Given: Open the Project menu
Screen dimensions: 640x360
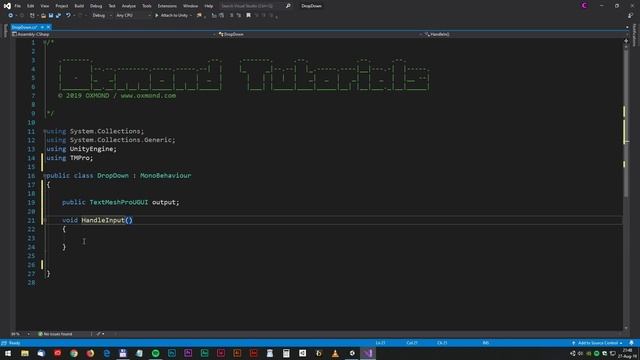Looking at the screenshot, I should point(62,6).
